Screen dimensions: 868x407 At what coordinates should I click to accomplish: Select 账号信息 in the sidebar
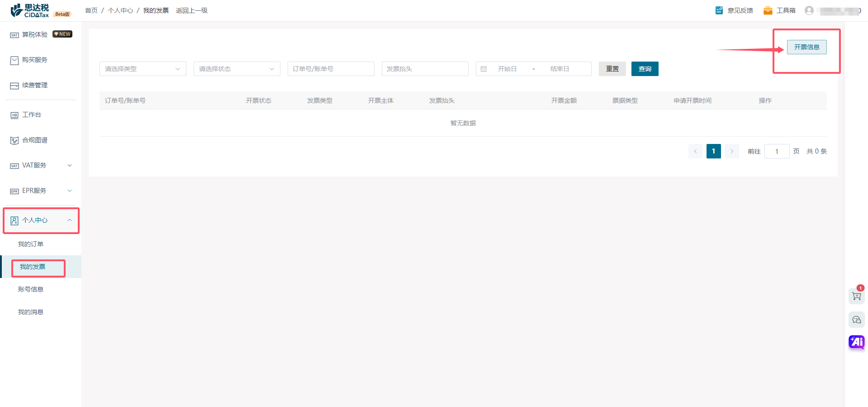tap(31, 290)
